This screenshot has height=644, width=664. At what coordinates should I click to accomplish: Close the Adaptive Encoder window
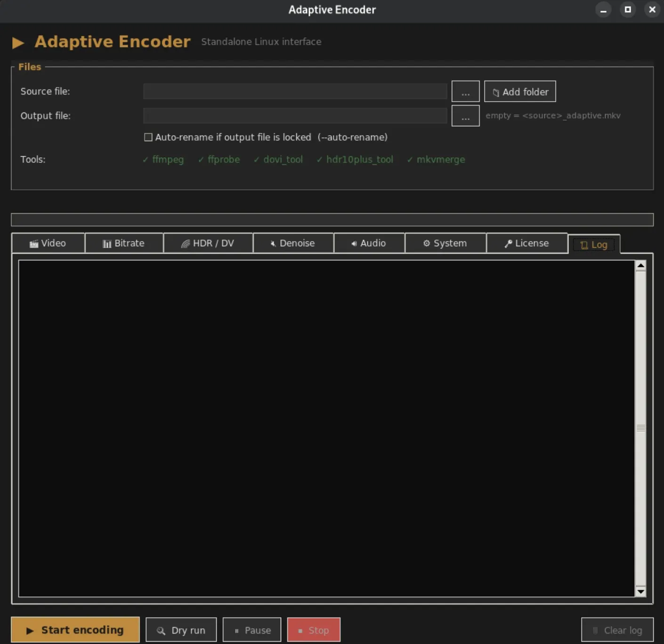pyautogui.click(x=652, y=9)
